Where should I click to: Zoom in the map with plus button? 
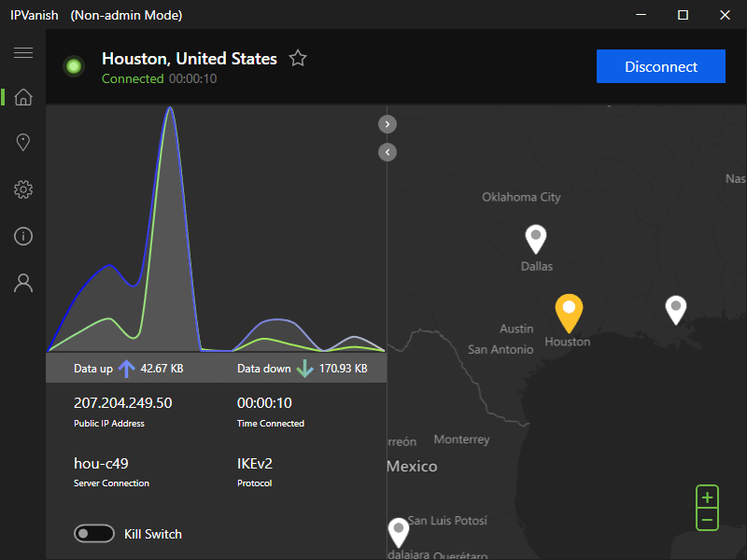click(708, 497)
